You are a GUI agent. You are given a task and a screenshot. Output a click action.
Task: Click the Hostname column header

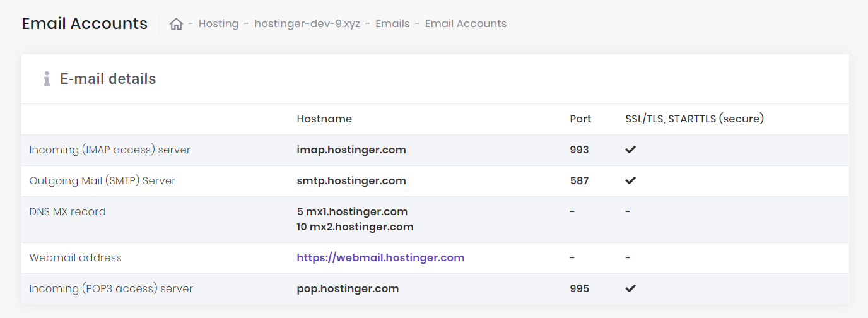(324, 119)
